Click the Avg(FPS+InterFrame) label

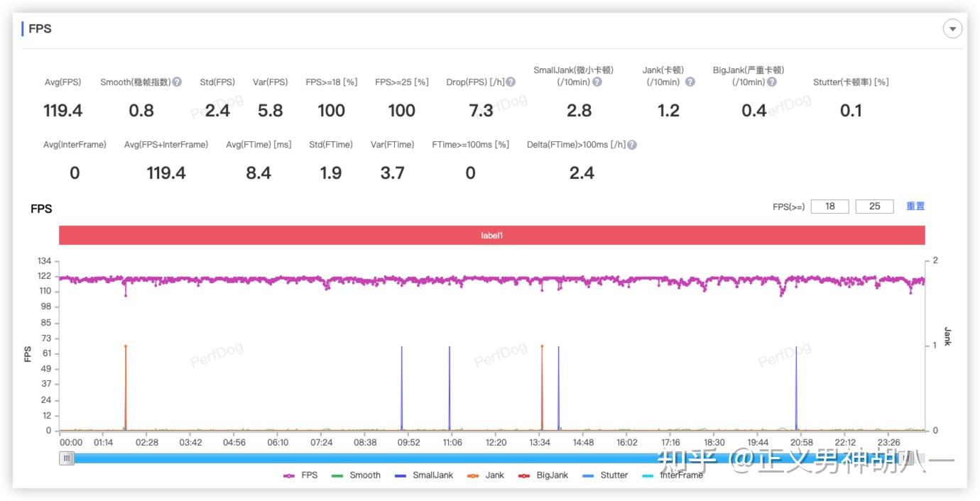(x=166, y=145)
